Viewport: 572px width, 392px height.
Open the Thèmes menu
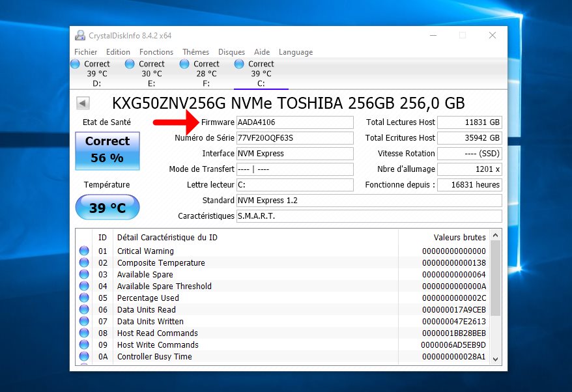pyautogui.click(x=195, y=52)
